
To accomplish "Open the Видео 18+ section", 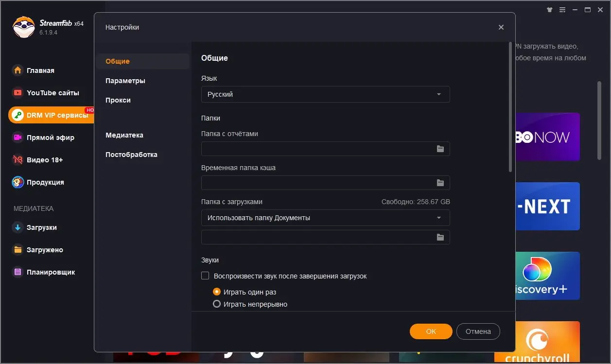I will coord(43,159).
